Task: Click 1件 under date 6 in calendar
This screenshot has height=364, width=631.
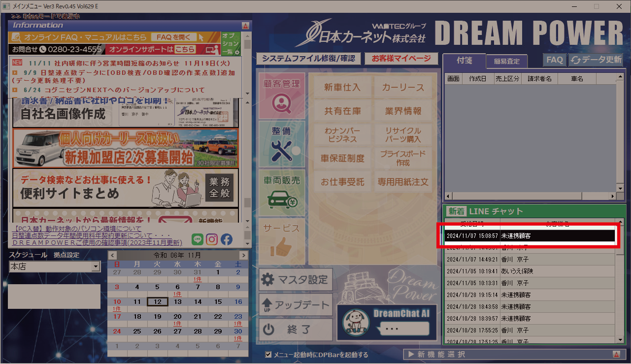Action: [177, 294]
